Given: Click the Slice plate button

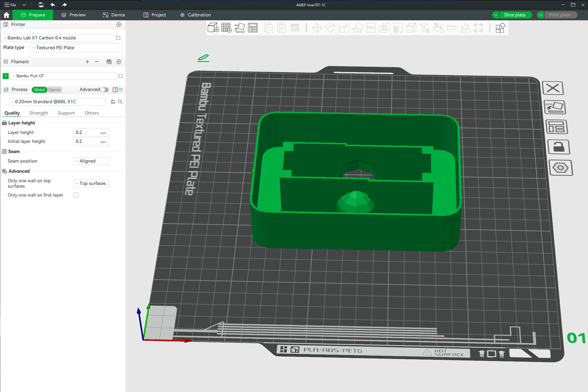Looking at the screenshot, I should [514, 15].
